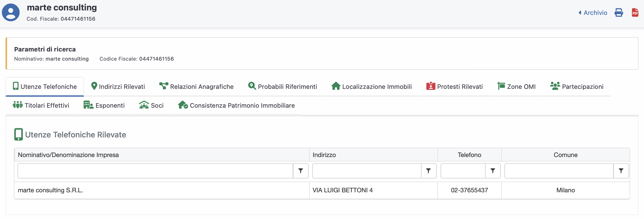Open the Indirizzi Rilevati tab
Viewport: 644px width, 220px height.
click(x=118, y=86)
